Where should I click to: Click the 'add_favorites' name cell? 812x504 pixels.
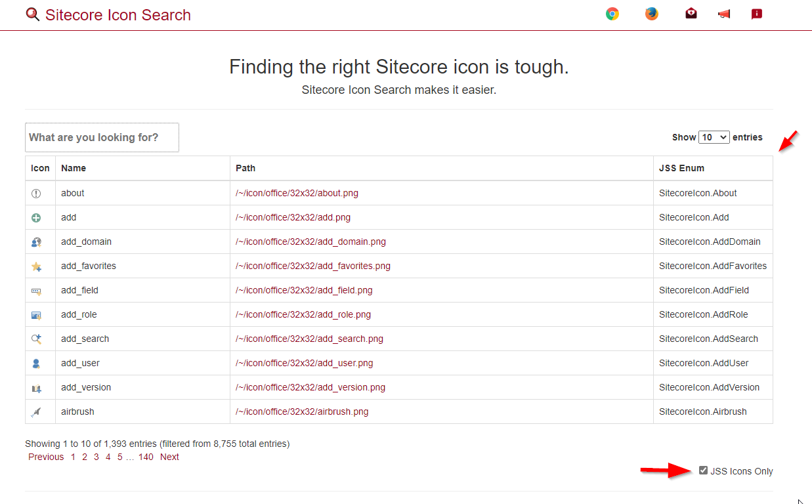click(142, 266)
